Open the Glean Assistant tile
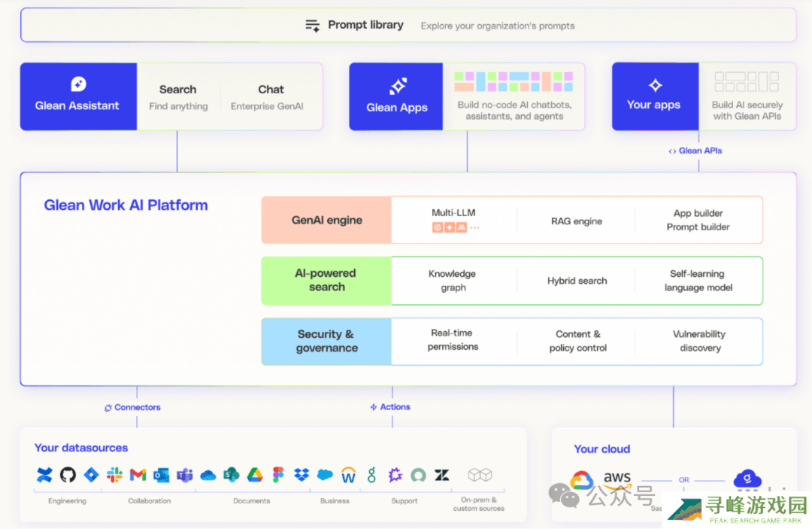Image resolution: width=812 pixels, height=529 pixels. (78, 96)
